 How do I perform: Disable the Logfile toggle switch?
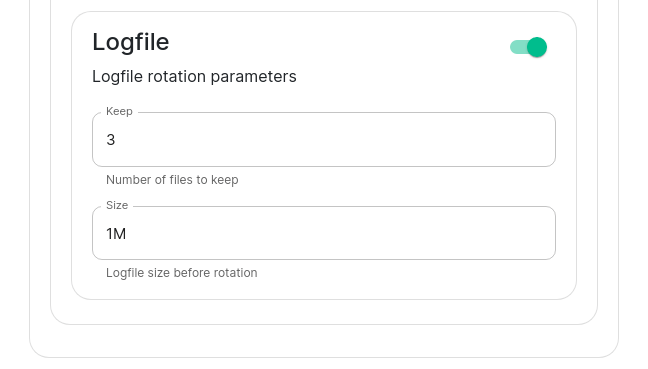click(528, 47)
